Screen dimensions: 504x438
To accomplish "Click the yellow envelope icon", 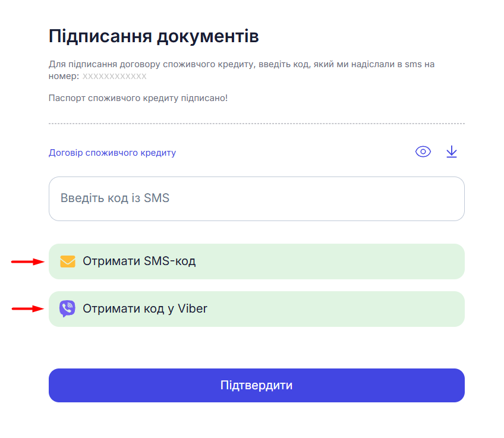I will [x=68, y=261].
